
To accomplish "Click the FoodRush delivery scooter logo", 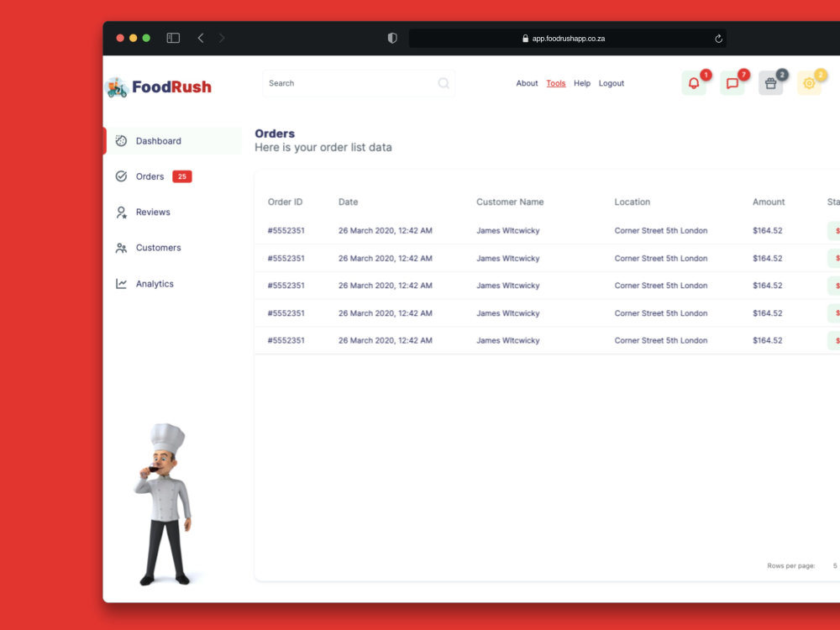I will (115, 86).
